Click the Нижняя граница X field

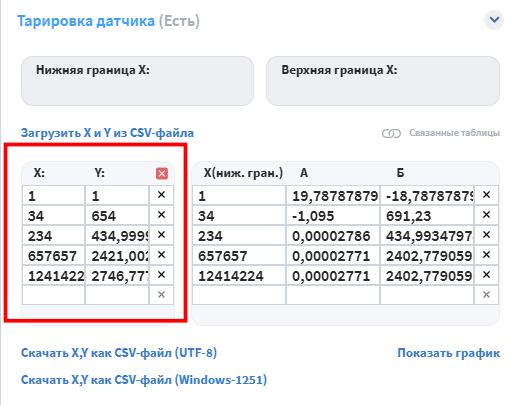point(137,81)
